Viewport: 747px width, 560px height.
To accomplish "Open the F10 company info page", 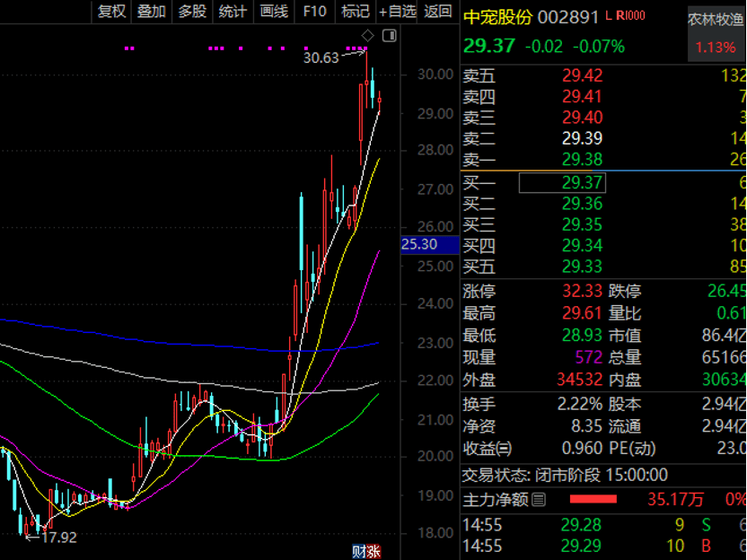I will click(x=314, y=12).
